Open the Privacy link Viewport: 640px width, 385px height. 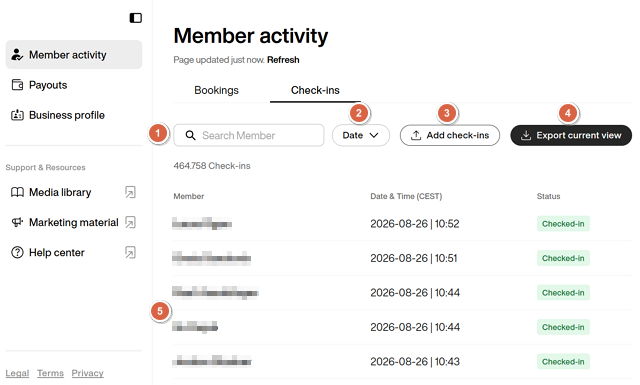pyautogui.click(x=87, y=373)
